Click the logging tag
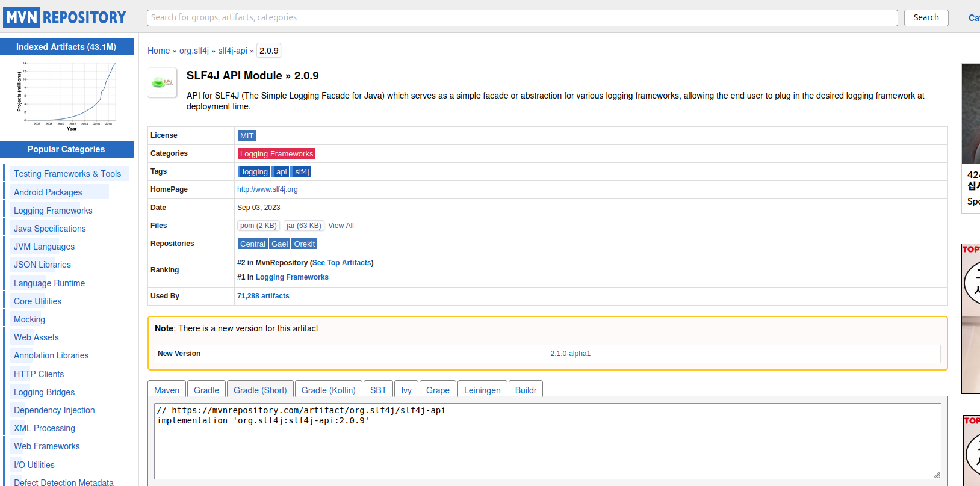 point(255,172)
